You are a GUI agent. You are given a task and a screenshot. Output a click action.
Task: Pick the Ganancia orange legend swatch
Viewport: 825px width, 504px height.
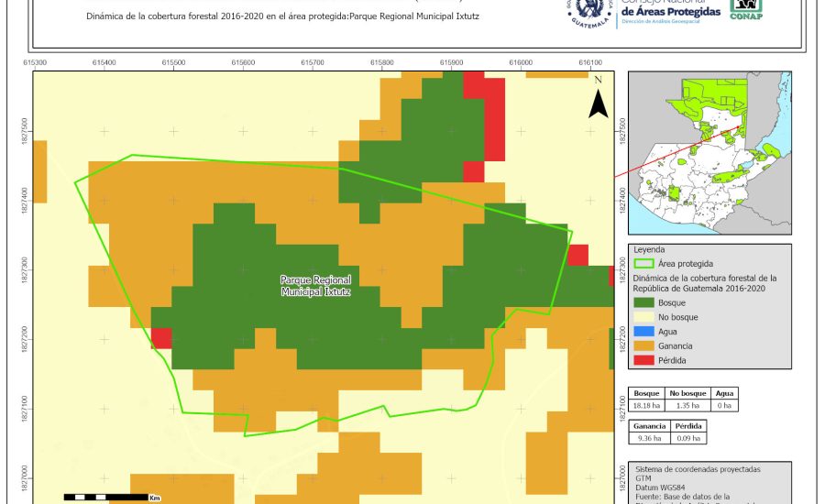[645, 346]
